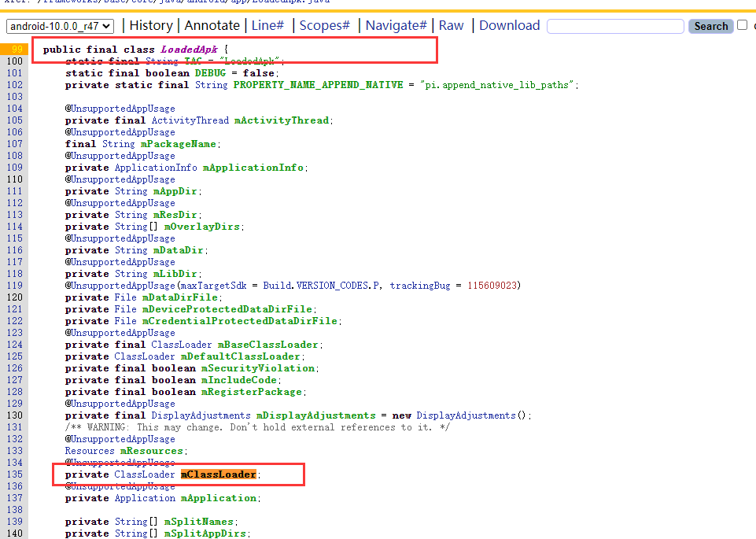This screenshot has width=756, height=539.
Task: Click the mCredentialProtectedDataDirFile field
Action: (240, 321)
